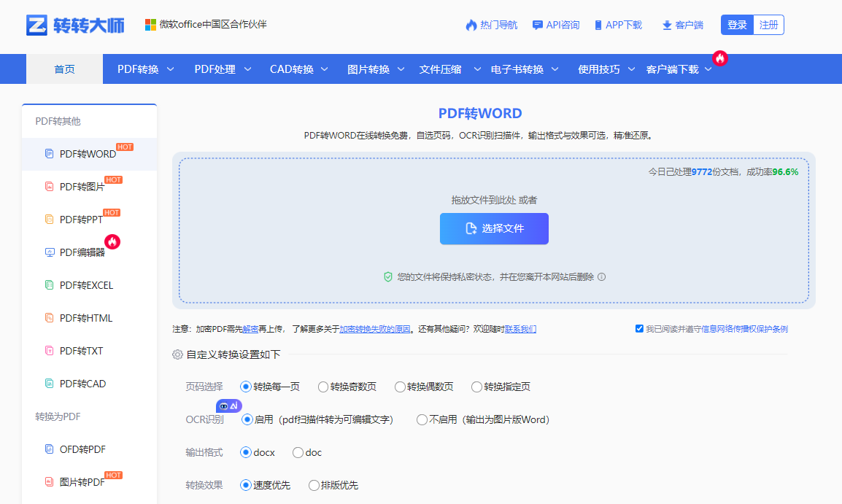
Task: Click the 注册 button
Action: (x=768, y=25)
